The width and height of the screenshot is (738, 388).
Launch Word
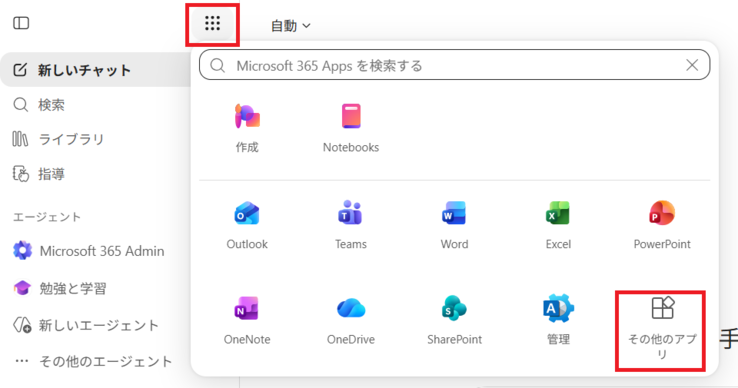[455, 225]
